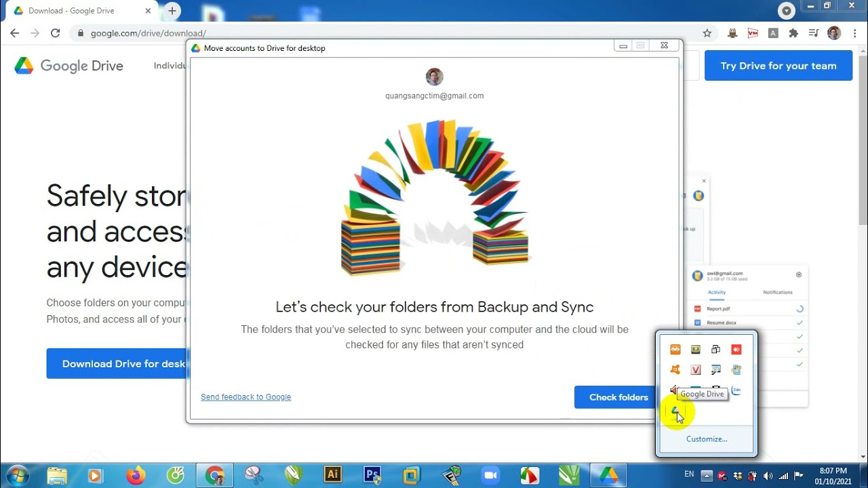868x488 pixels.
Task: Click the owl extension icon in Chrome
Action: [x=732, y=33]
